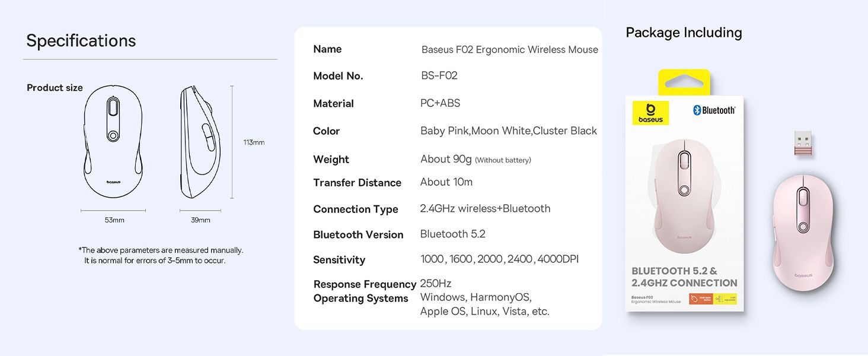Click the Product size label
The image size is (868, 356).
click(55, 88)
